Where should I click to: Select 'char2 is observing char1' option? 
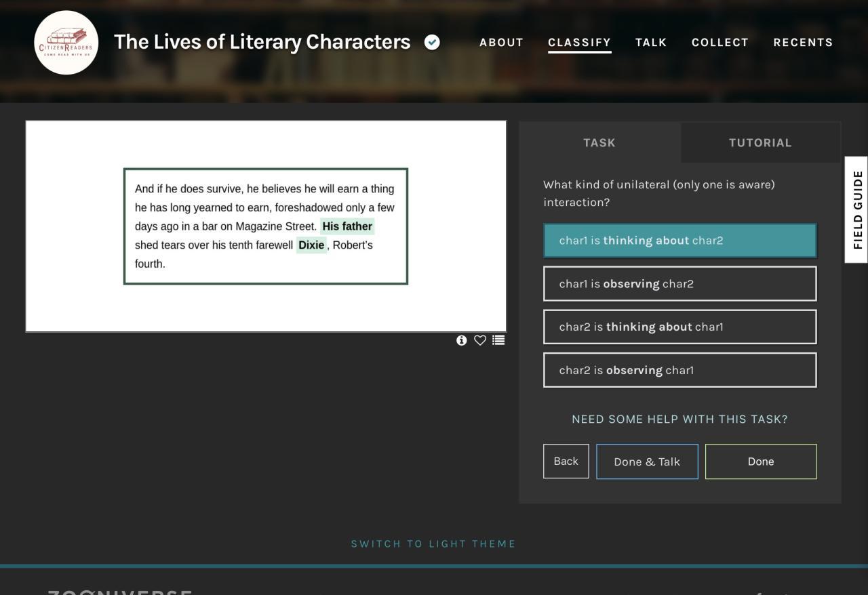pos(680,370)
